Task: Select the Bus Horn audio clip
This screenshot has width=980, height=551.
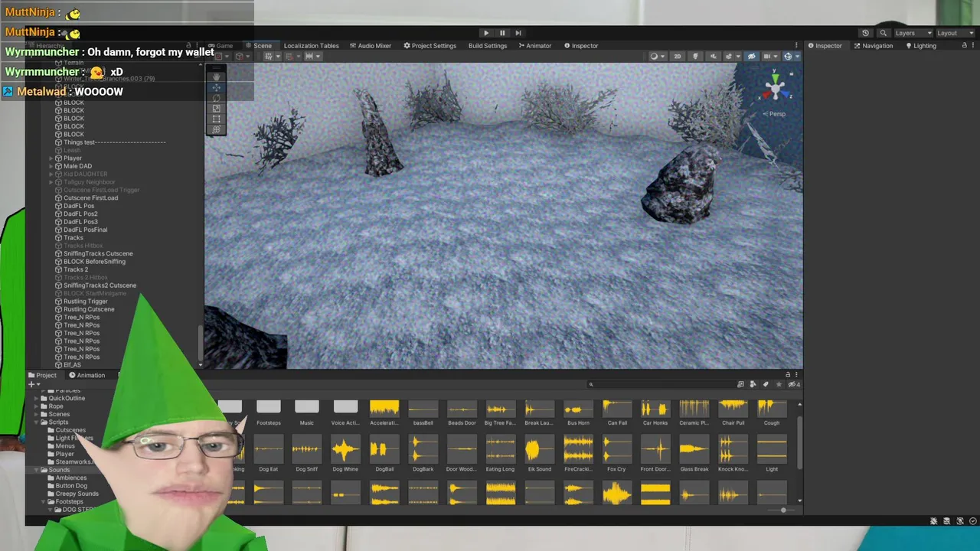Action: pos(578,413)
